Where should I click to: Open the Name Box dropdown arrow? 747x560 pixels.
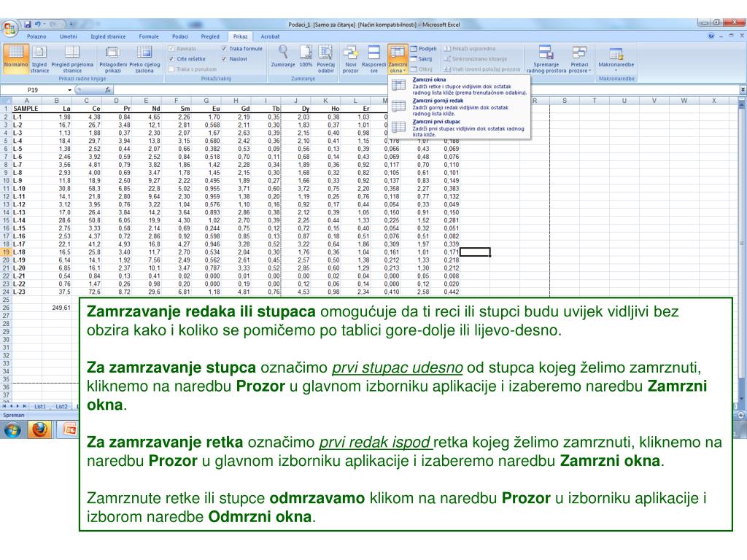tap(69, 90)
